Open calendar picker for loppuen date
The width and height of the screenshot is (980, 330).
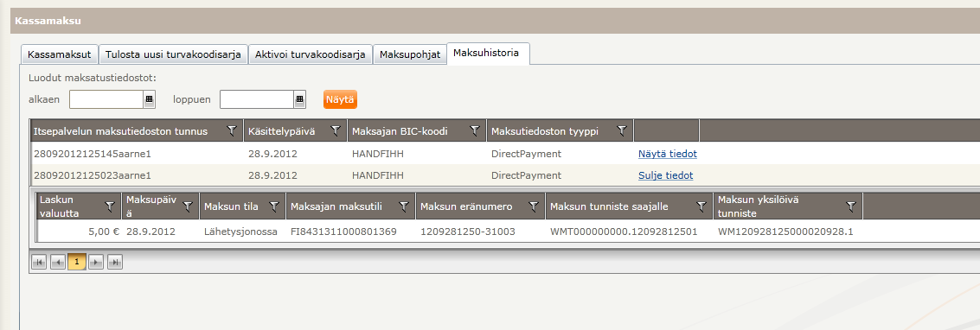point(300,99)
